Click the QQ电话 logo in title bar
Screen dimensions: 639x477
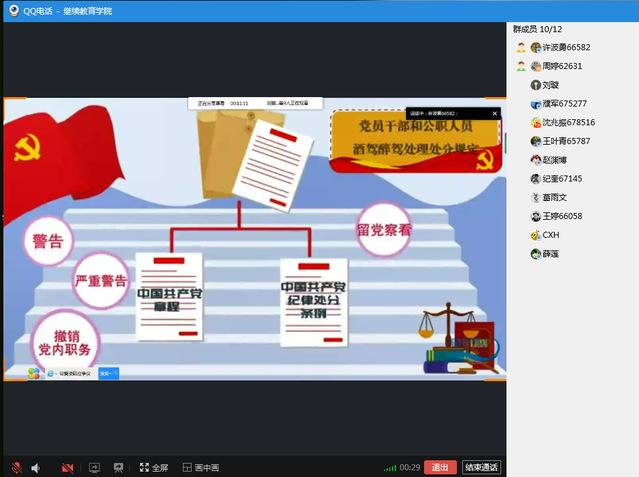click(14, 10)
